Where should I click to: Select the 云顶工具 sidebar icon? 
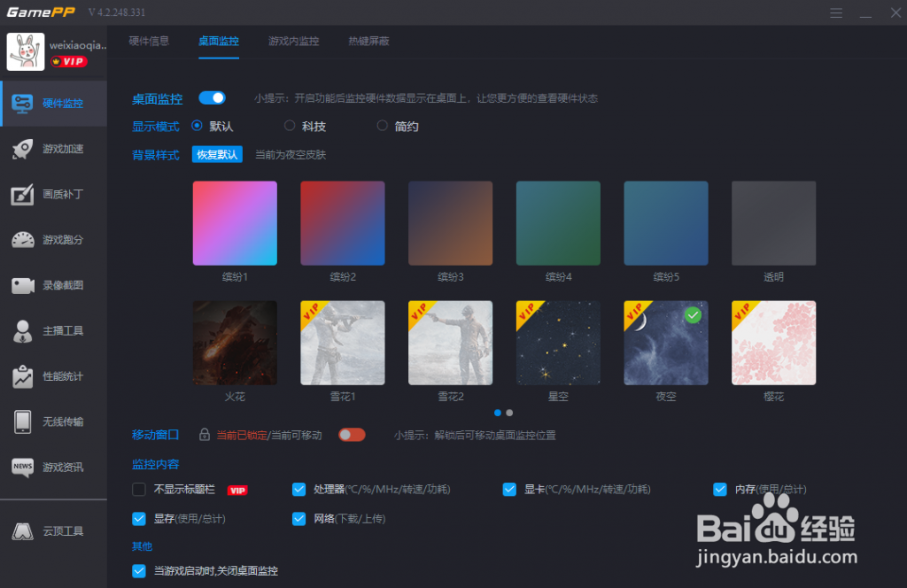(x=53, y=531)
